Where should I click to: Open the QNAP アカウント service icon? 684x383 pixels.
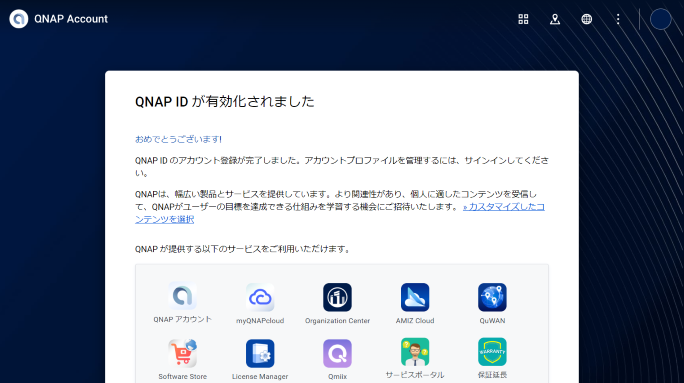pos(182,296)
